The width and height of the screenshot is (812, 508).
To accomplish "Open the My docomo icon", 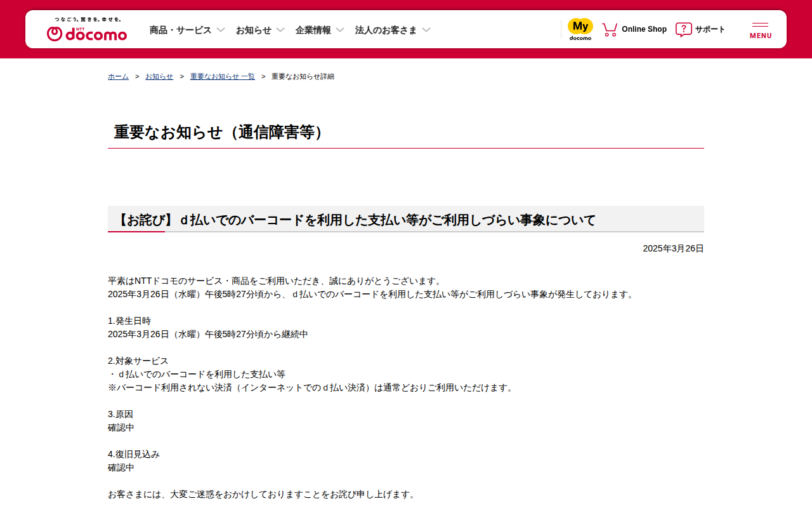I will (580, 29).
